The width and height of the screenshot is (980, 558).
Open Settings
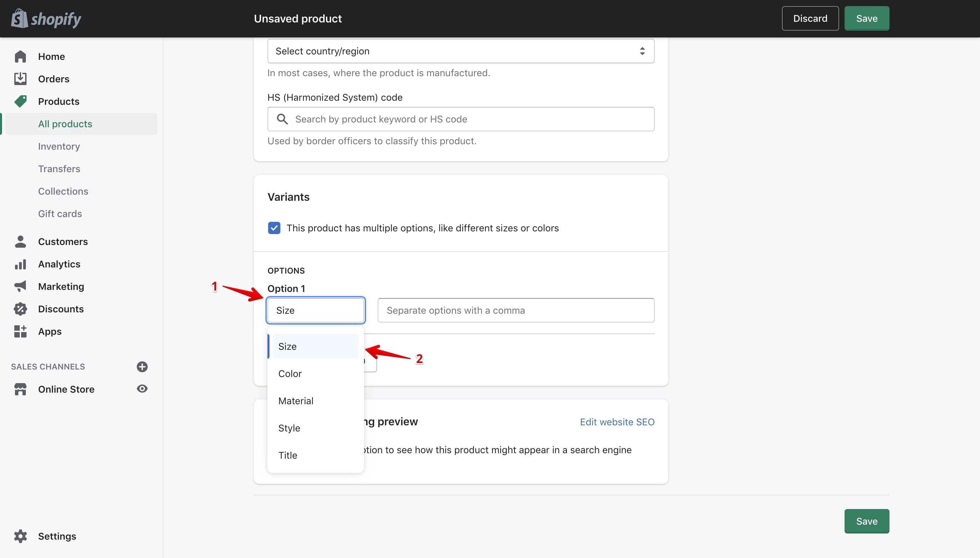point(57,536)
